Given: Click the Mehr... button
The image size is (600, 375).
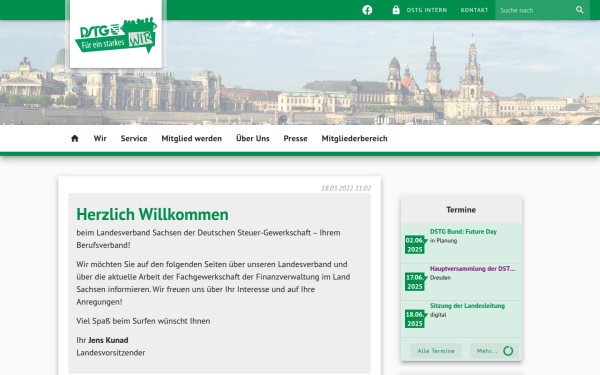Looking at the screenshot, I should coord(494,351).
